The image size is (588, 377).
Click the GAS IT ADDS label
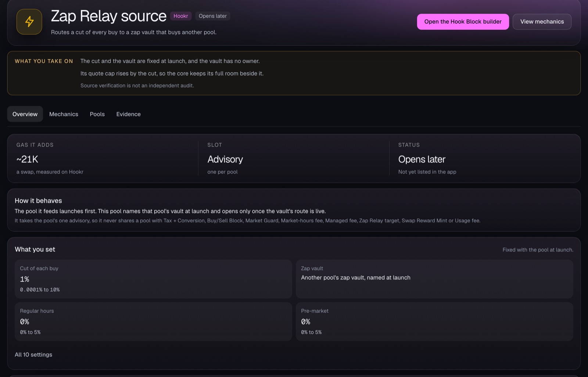pos(35,145)
